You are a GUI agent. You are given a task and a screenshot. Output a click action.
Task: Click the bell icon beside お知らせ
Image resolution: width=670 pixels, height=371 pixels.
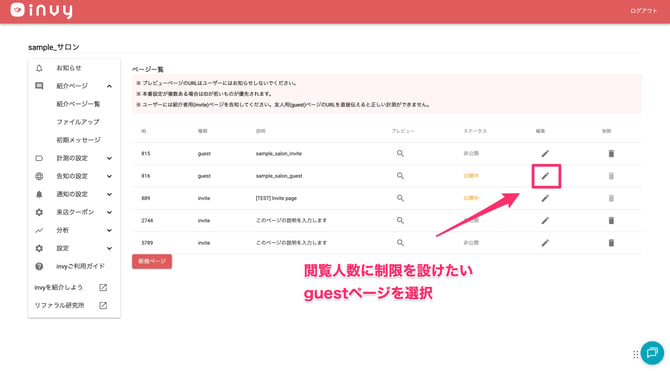click(x=39, y=68)
